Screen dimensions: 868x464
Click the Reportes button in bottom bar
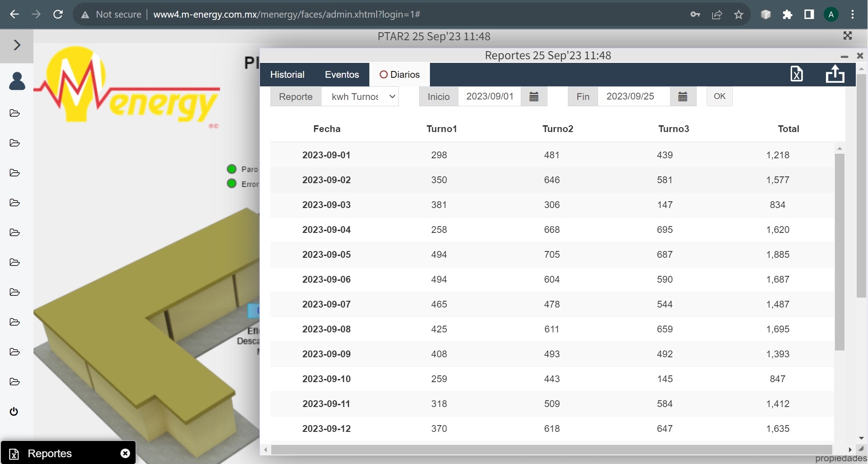[50, 453]
